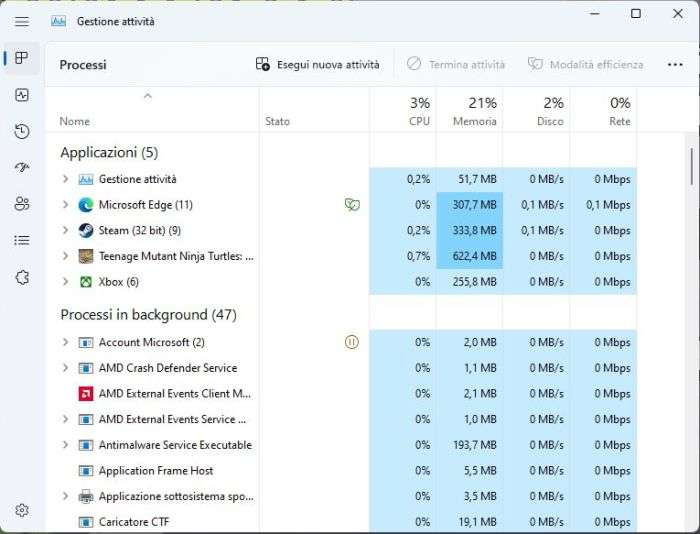Viewport: 700px width, 534px height.
Task: Open the three-dots more options menu
Action: tap(675, 65)
